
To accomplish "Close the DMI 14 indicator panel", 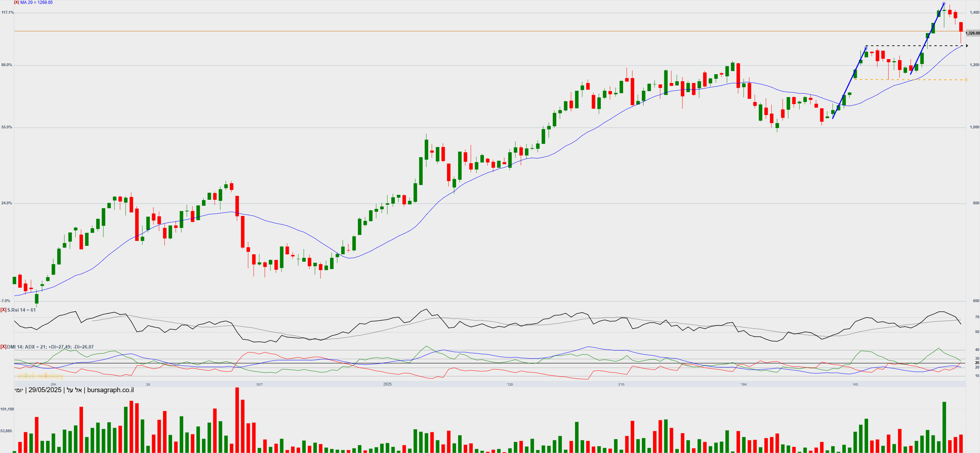I will tap(4, 347).
